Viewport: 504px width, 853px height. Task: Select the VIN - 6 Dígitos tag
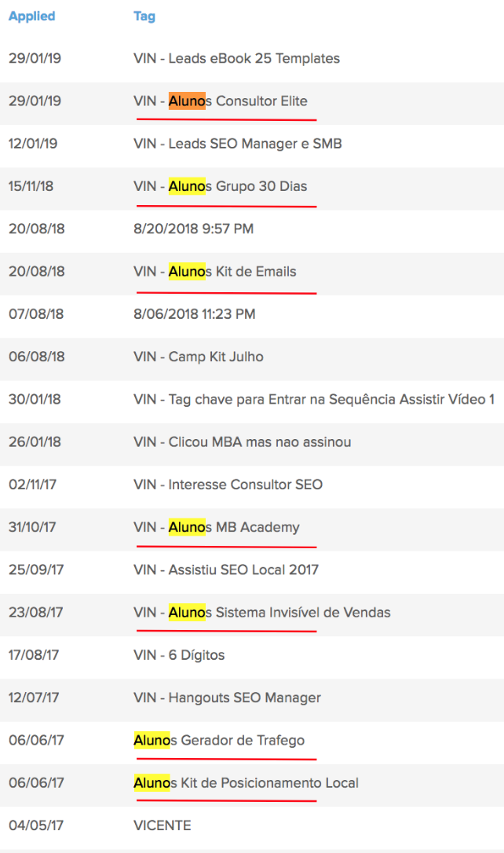(179, 655)
